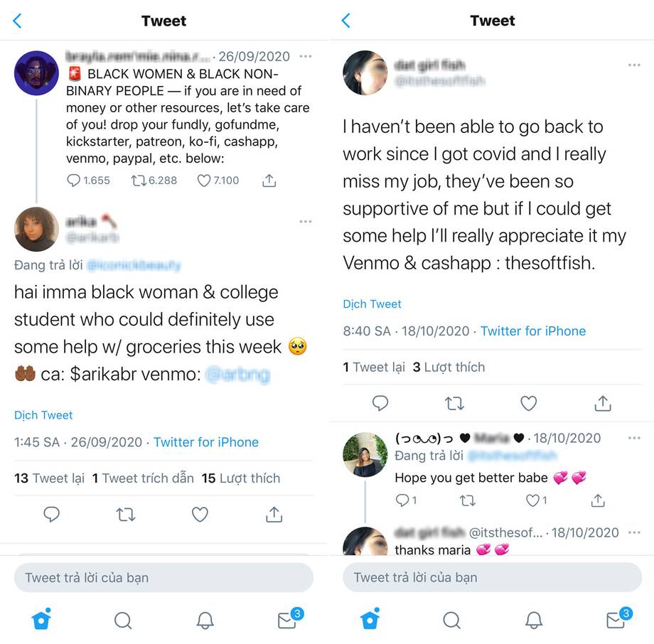Like the covid Venmo request tweet
654x644 pixels.
[x=528, y=403]
